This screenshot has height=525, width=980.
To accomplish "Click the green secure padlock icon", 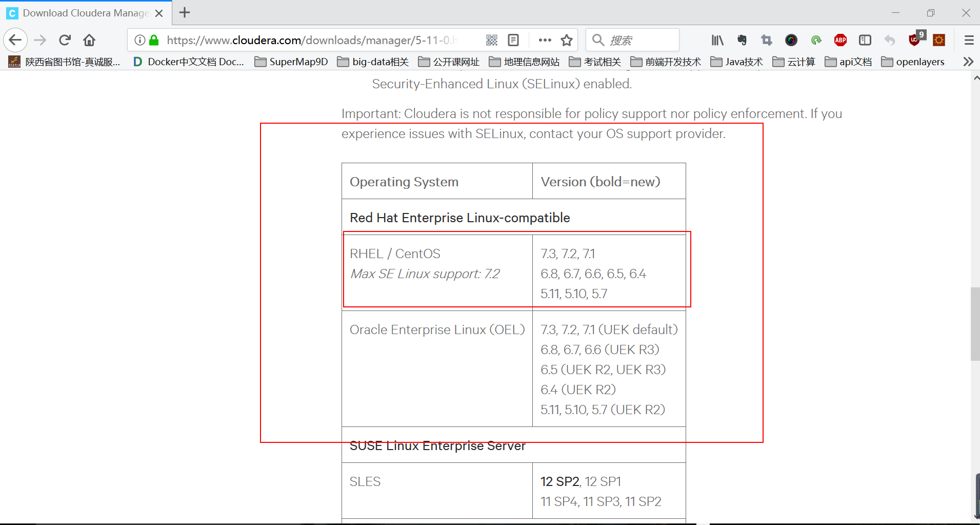I will [x=154, y=40].
